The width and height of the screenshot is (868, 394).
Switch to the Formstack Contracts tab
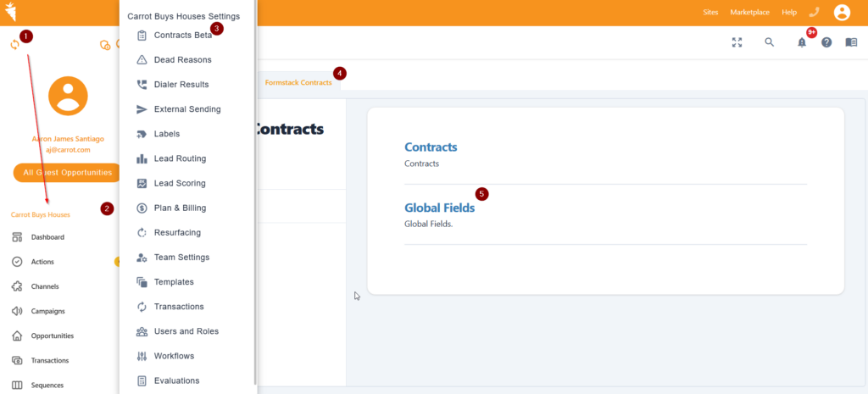(x=298, y=82)
